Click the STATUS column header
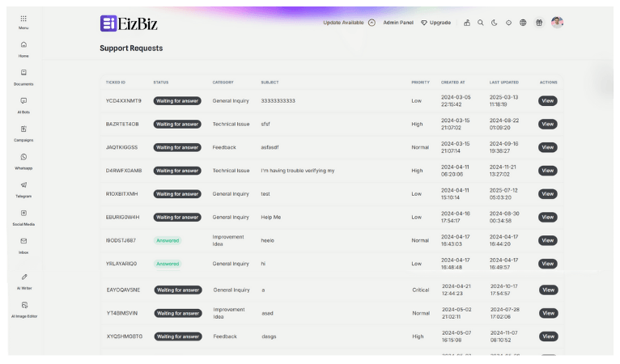The width and height of the screenshot is (620, 364). (x=161, y=83)
